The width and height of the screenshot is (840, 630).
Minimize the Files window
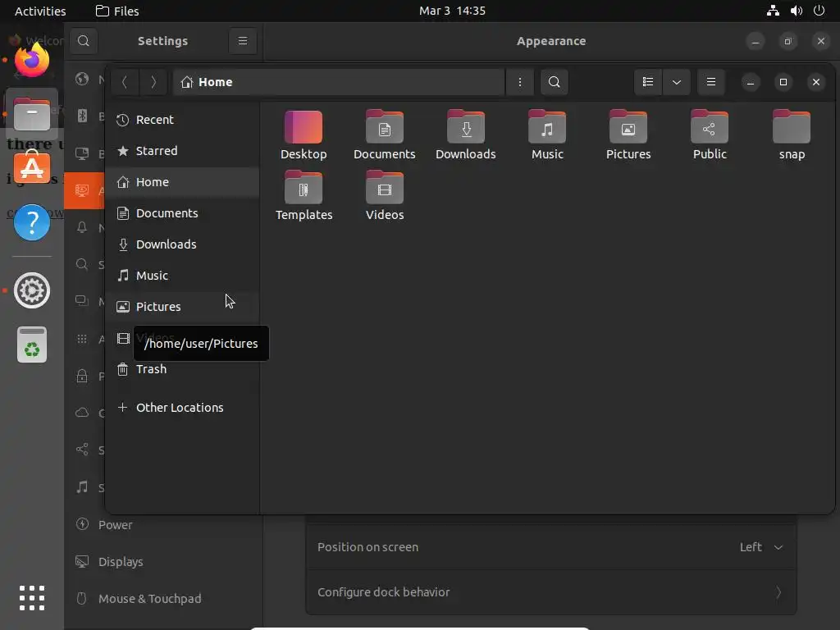751,82
